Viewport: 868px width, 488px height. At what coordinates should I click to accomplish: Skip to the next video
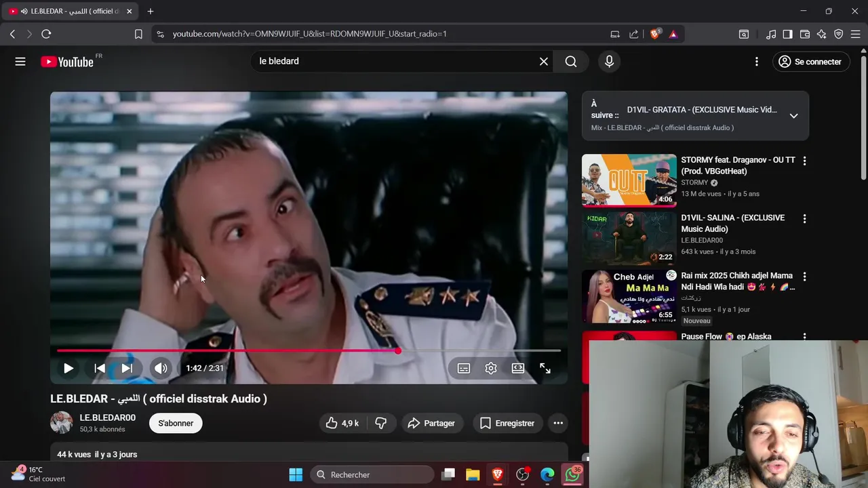pos(127,368)
